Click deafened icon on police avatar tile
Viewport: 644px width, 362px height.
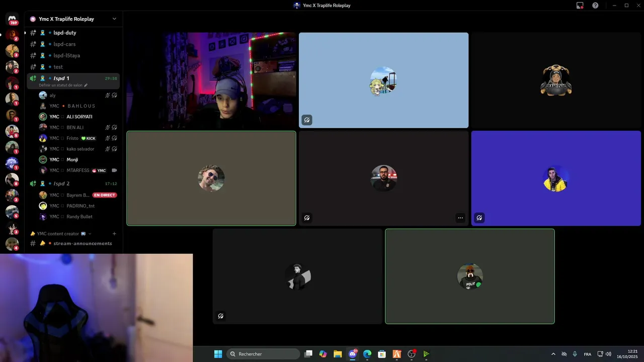coord(307,218)
